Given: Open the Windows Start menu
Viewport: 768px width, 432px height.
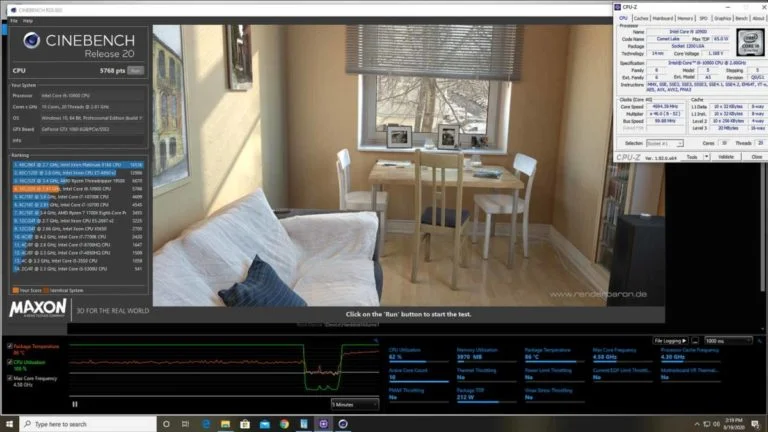Looking at the screenshot, I should pos(10,424).
